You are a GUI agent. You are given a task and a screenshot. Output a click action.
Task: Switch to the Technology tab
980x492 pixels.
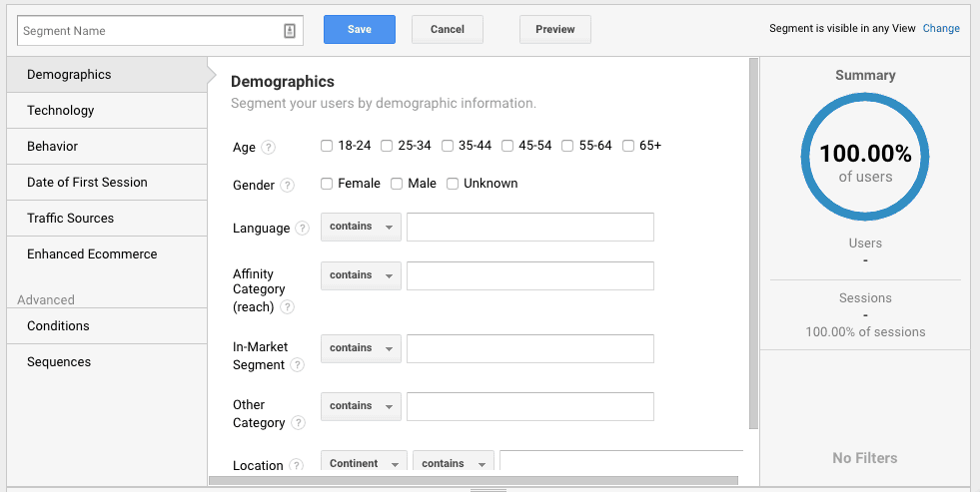point(61,111)
